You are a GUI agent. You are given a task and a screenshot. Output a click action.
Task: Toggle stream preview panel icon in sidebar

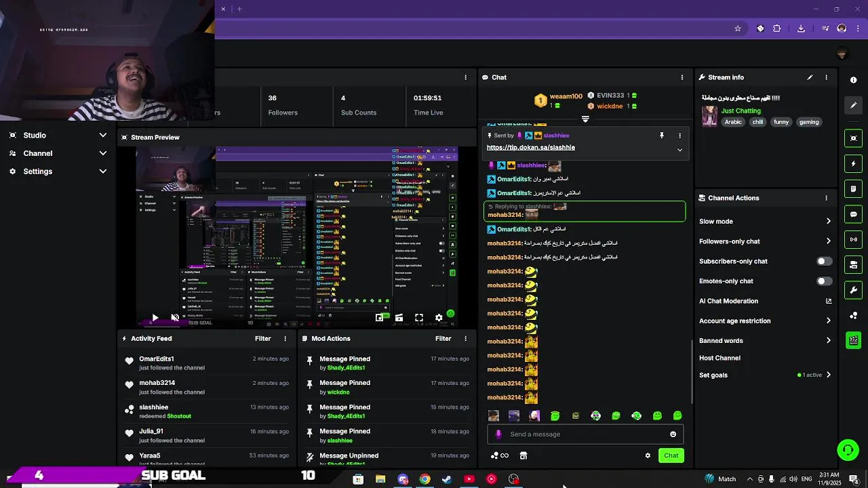pyautogui.click(x=853, y=138)
